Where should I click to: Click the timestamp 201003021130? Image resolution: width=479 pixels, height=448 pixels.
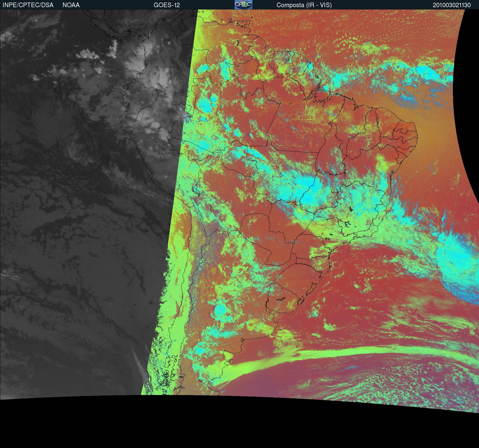(x=452, y=5)
